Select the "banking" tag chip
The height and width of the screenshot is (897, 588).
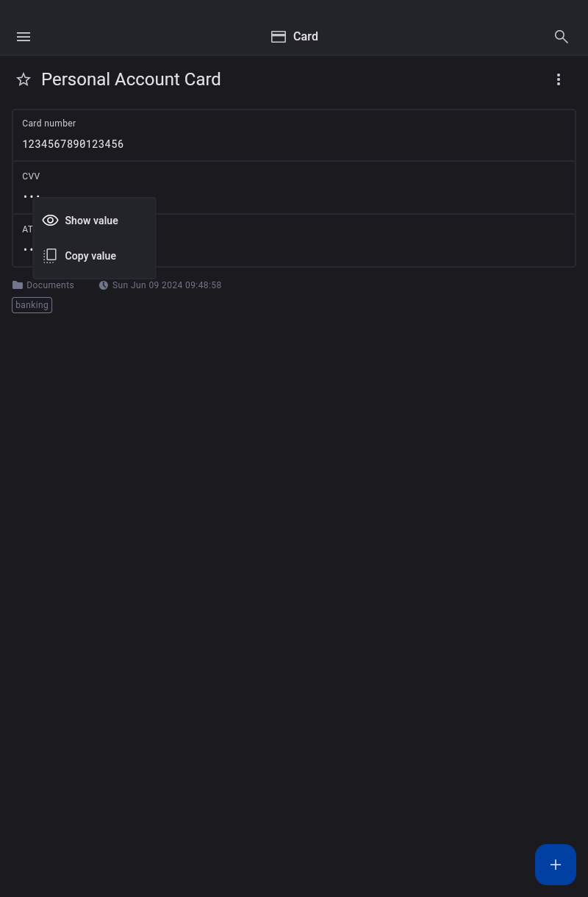click(32, 305)
